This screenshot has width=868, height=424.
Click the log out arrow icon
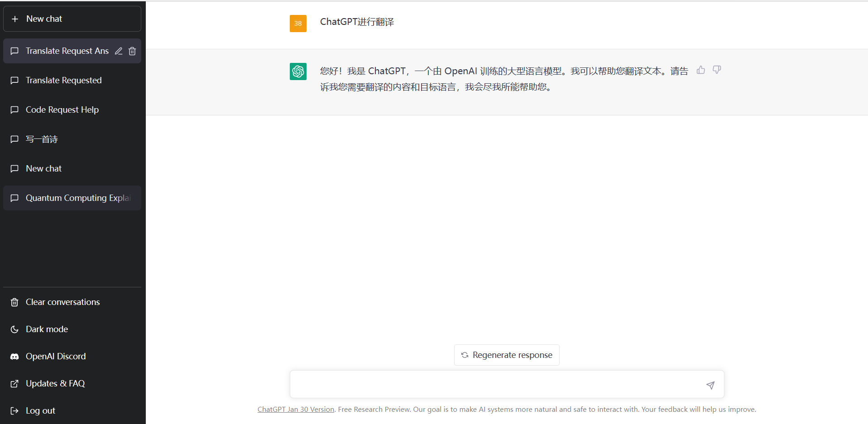pyautogui.click(x=14, y=411)
